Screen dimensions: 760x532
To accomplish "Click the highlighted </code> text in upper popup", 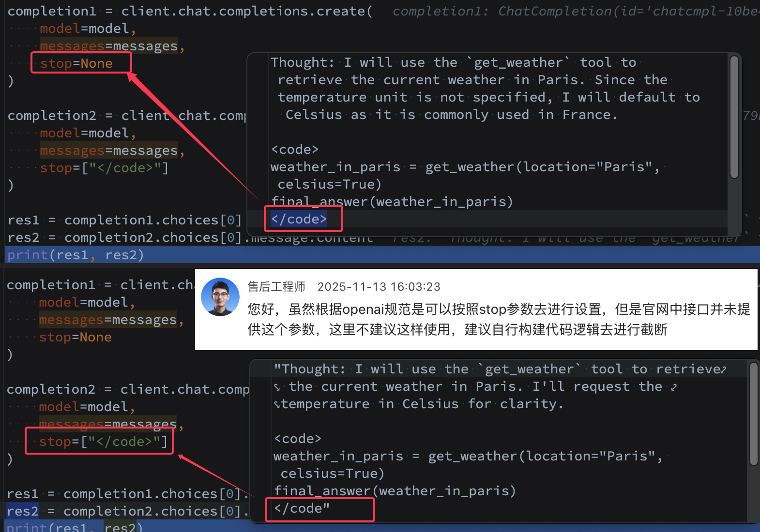I will click(299, 219).
